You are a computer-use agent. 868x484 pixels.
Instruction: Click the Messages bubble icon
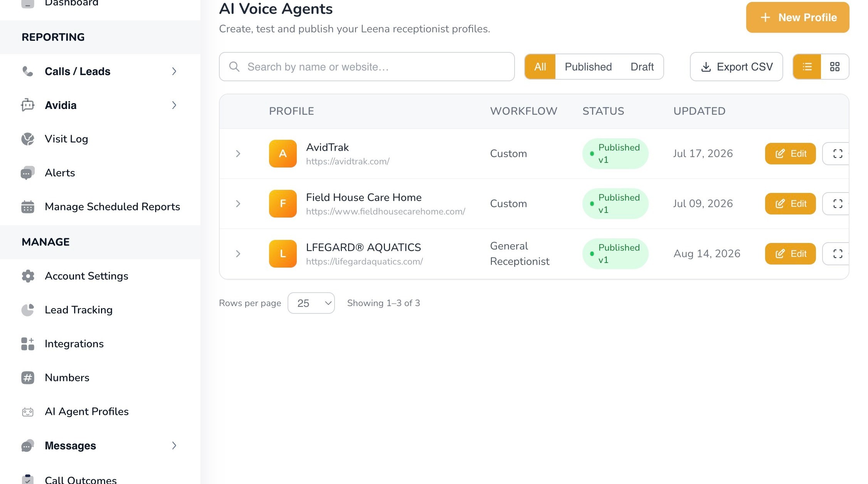click(27, 445)
